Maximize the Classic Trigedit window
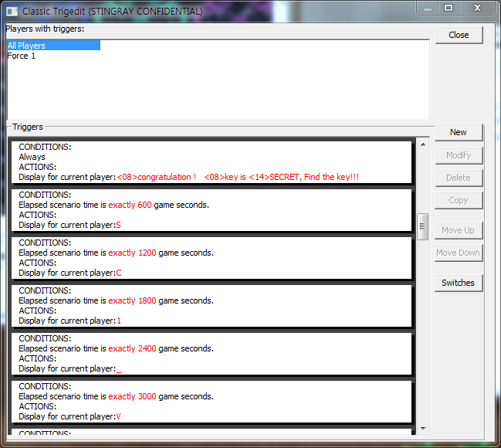This screenshot has height=448, width=501. pyautogui.click(x=449, y=8)
